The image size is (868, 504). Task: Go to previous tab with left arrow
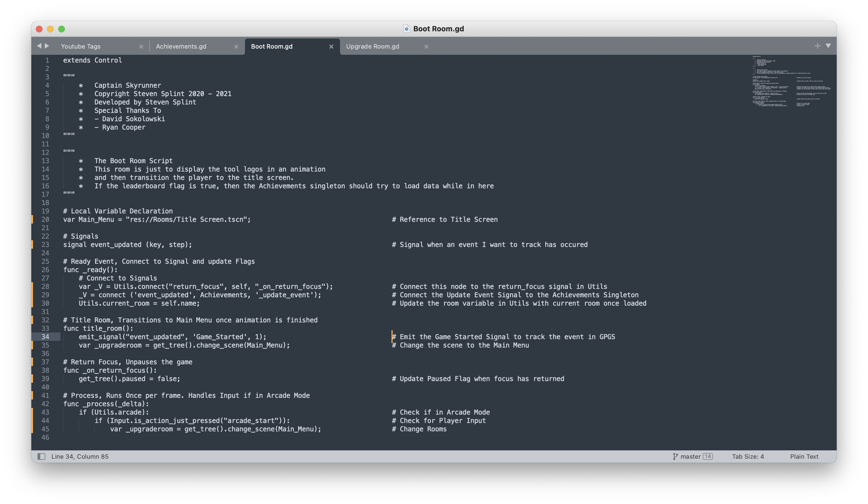point(39,46)
